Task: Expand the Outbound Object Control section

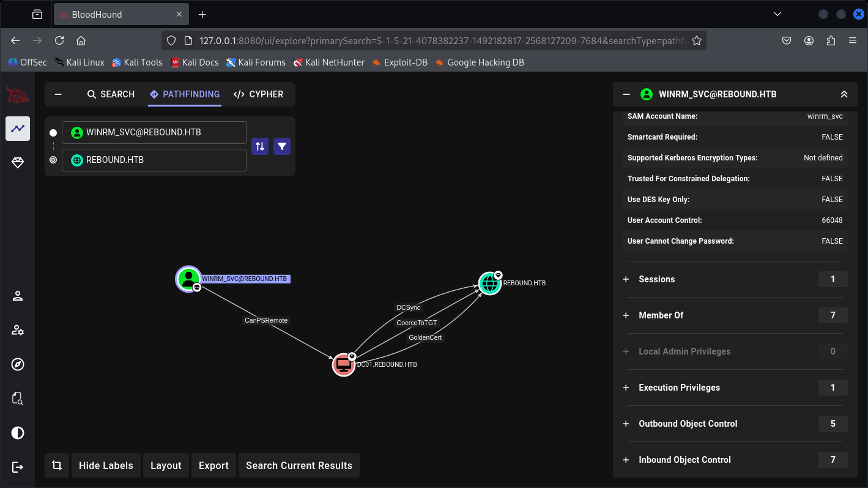Action: (x=688, y=424)
